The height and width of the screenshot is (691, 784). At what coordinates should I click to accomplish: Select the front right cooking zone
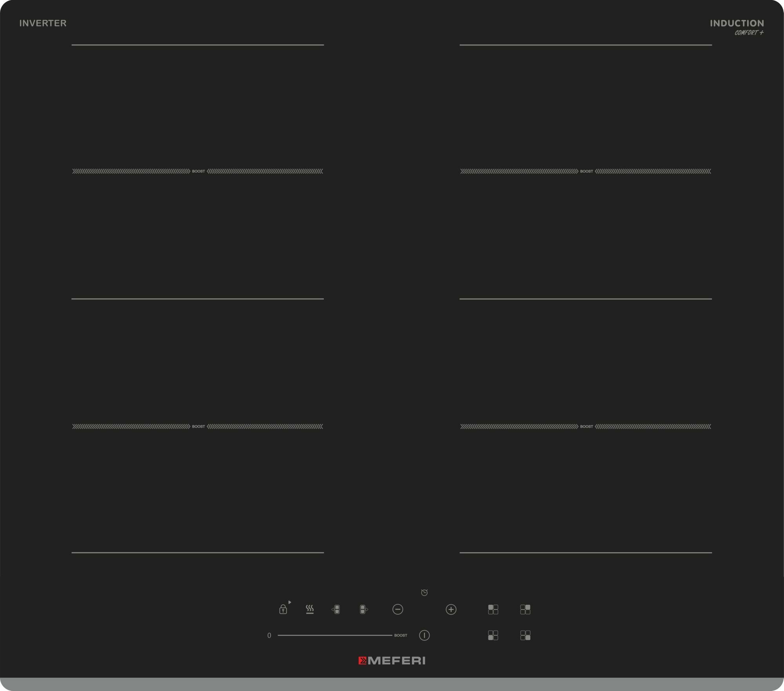(x=525, y=635)
